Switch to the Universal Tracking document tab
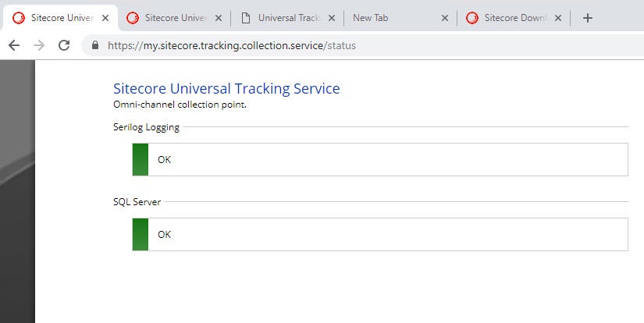The width and height of the screenshot is (644, 323). click(285, 18)
